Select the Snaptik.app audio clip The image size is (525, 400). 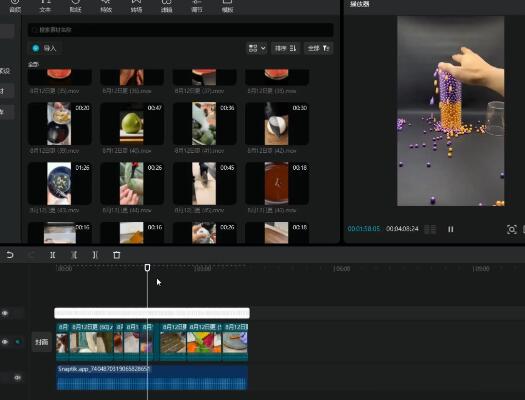coord(152,378)
